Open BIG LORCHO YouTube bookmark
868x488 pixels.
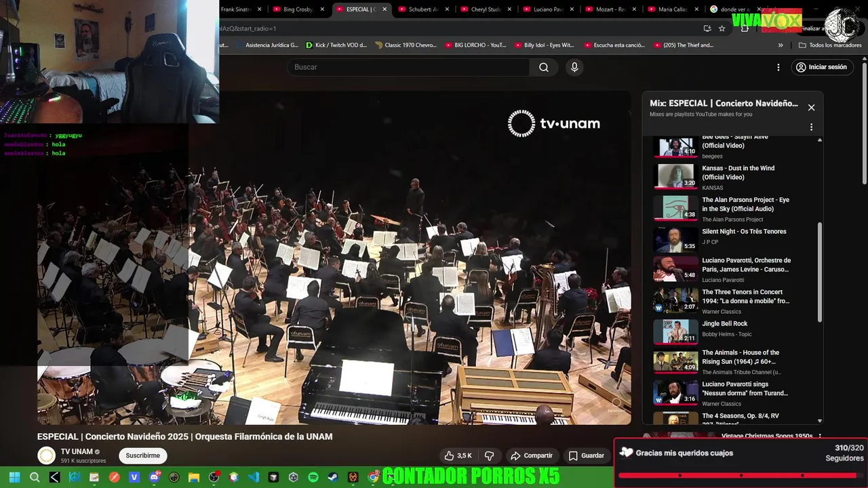pyautogui.click(x=475, y=45)
